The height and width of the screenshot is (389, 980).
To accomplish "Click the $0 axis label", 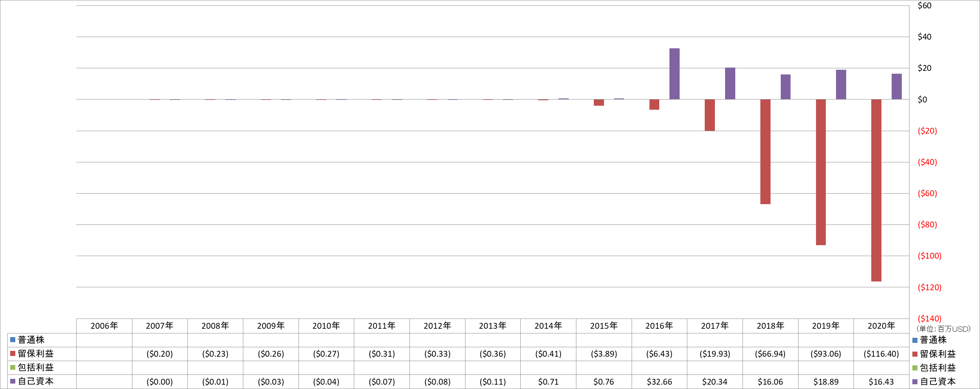I will click(x=922, y=100).
